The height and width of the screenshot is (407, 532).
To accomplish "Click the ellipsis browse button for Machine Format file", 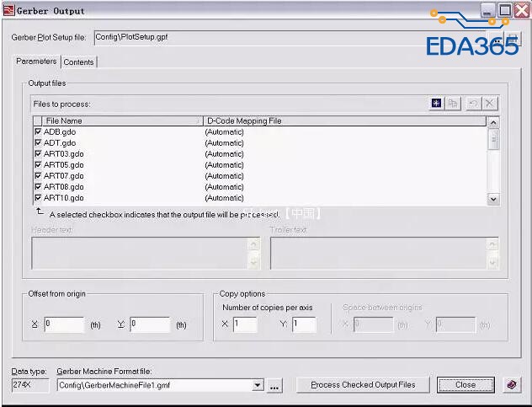I will click(274, 386).
